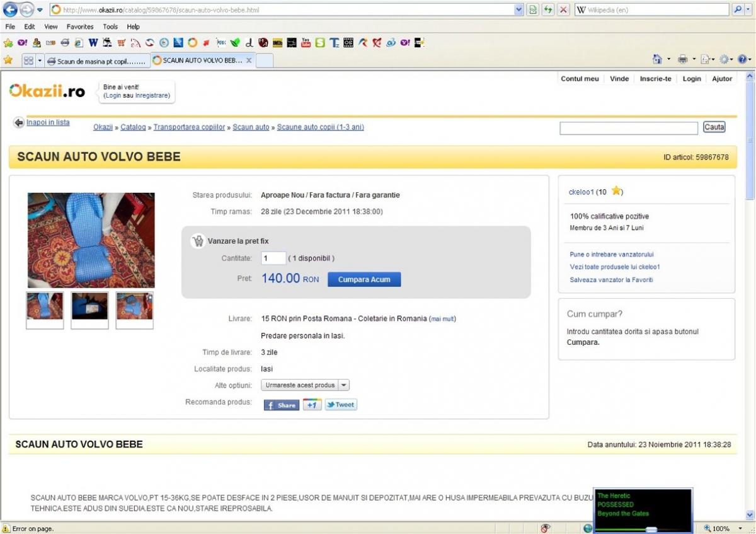The image size is (756, 534).
Task: Click Pune o intrebare vanzatorului link
Action: click(612, 255)
